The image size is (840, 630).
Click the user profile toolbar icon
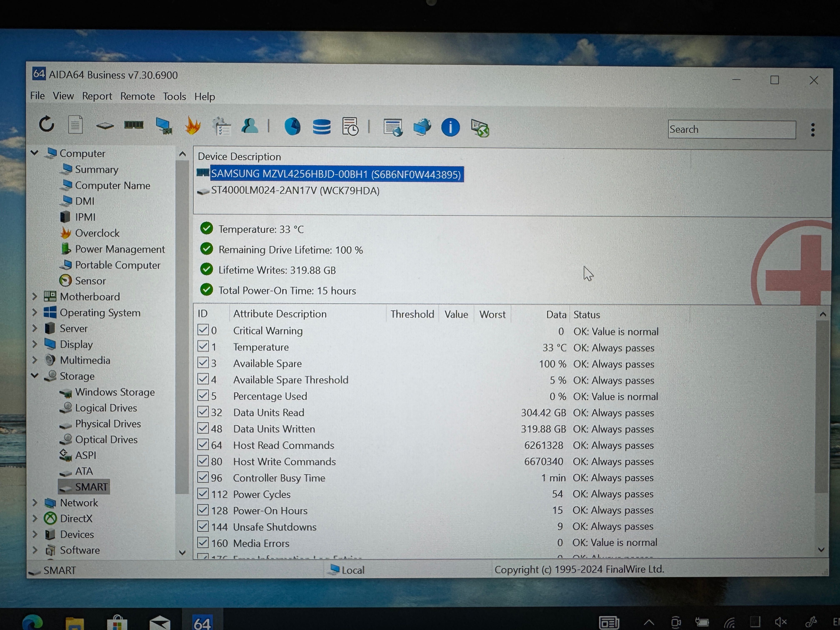tap(250, 126)
